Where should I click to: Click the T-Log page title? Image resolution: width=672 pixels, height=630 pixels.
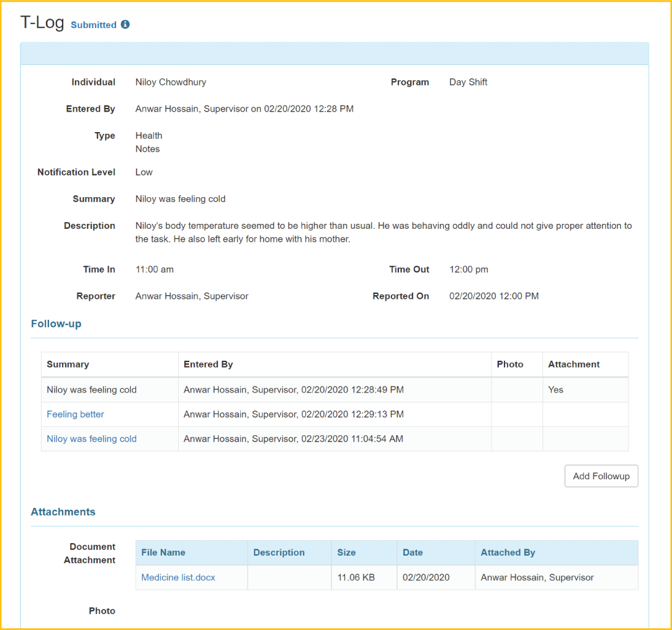tap(42, 22)
